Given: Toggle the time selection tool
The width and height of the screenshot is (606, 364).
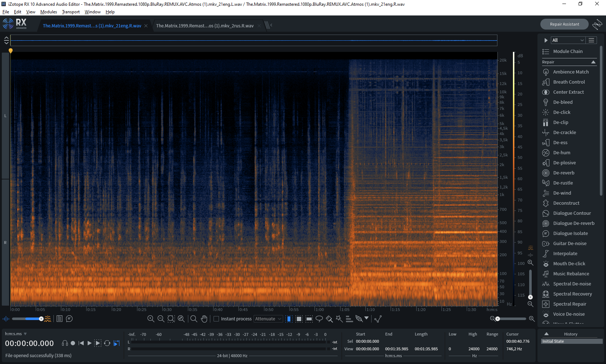Looking at the screenshot, I should tap(289, 319).
